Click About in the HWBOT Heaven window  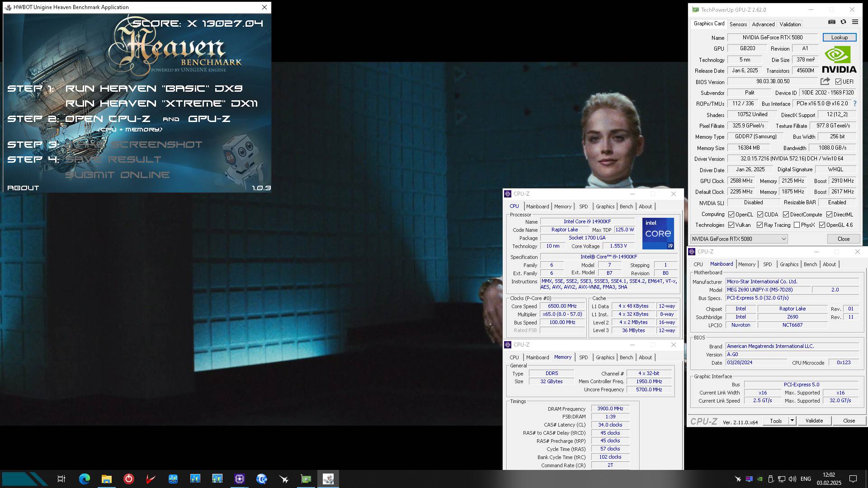coord(23,188)
